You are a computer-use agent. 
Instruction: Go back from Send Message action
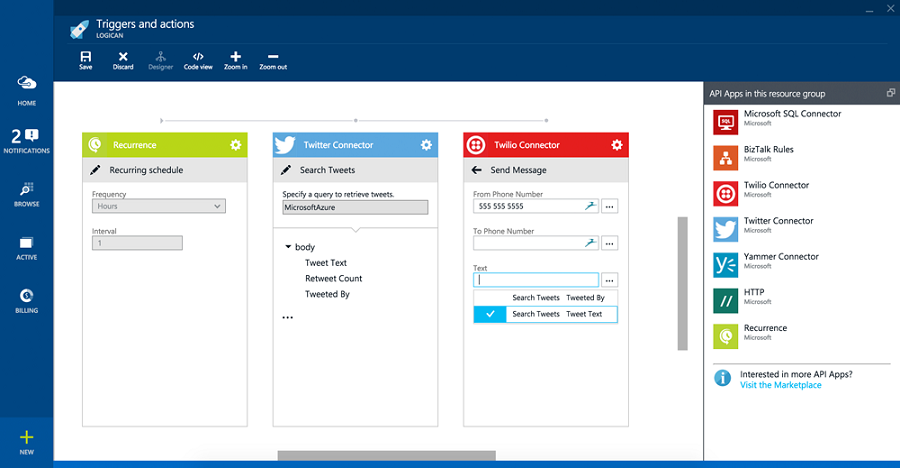(x=476, y=170)
